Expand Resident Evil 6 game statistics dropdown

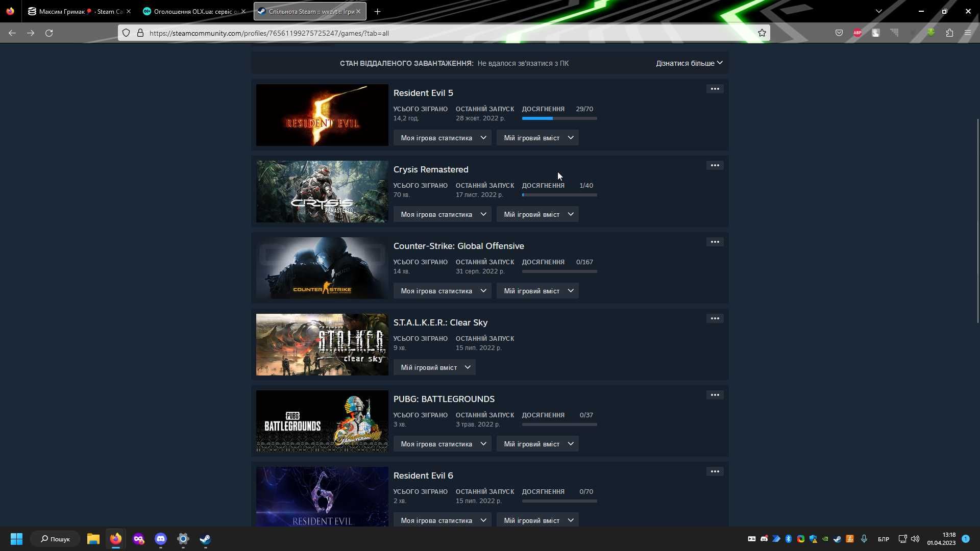442,520
